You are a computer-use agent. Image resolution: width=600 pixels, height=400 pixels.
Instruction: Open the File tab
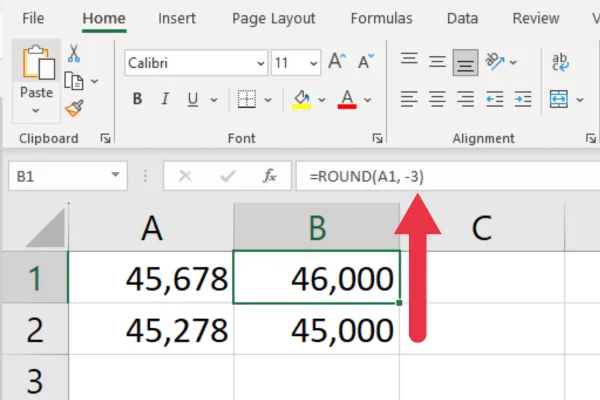(33, 18)
